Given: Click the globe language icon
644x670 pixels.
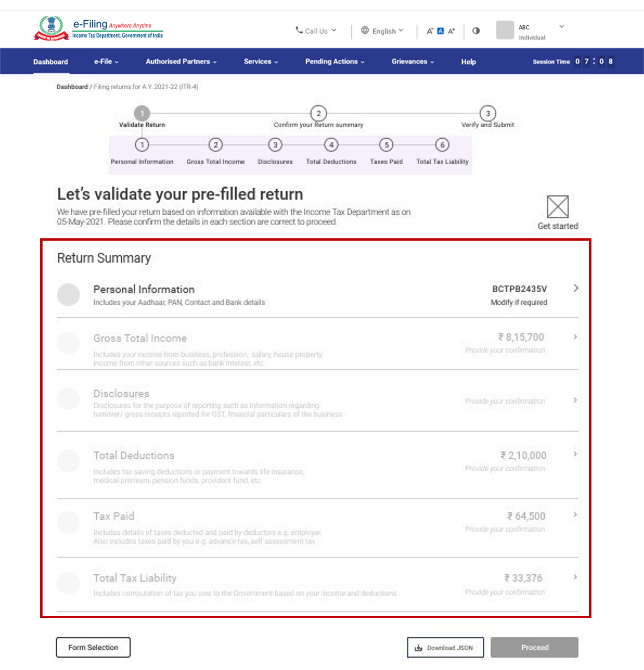Looking at the screenshot, I should point(365,30).
